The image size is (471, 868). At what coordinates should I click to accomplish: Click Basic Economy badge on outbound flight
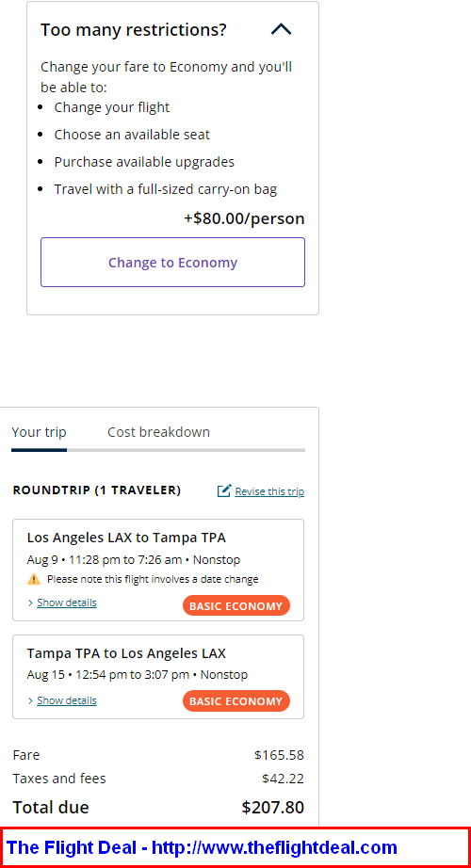pos(236,605)
